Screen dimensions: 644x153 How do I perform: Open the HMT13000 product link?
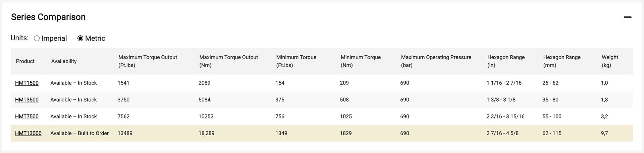(x=28, y=133)
